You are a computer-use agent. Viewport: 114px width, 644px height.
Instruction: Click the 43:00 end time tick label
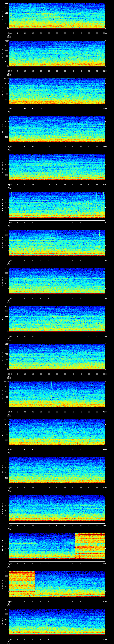click(105, 525)
